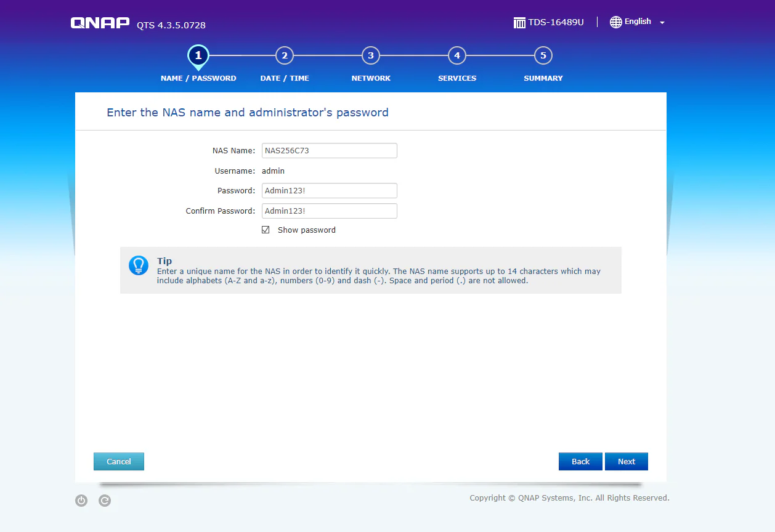775x532 pixels.
Task: Uncheck the Show password checkbox
Action: coord(266,230)
